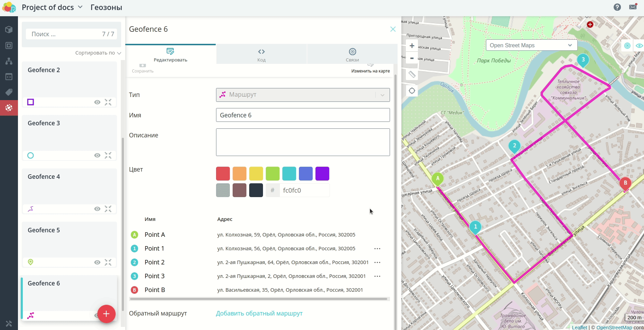644x330 pixels.
Task: Click Изменить на карте button
Action: (370, 68)
